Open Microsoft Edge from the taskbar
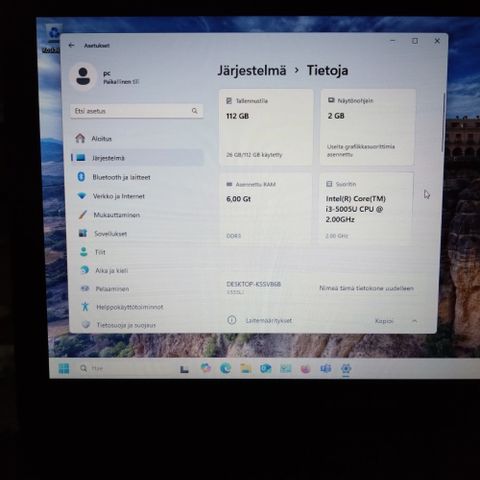 point(225,368)
